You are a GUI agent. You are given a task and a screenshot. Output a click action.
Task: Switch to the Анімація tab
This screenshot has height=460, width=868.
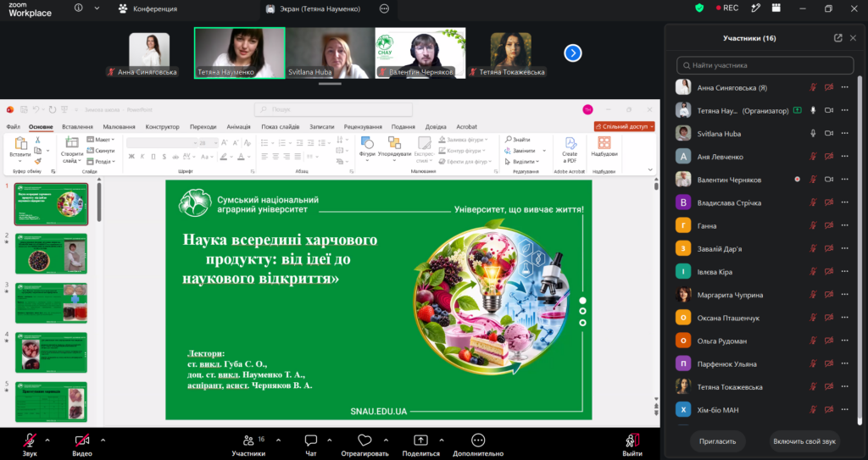point(238,127)
